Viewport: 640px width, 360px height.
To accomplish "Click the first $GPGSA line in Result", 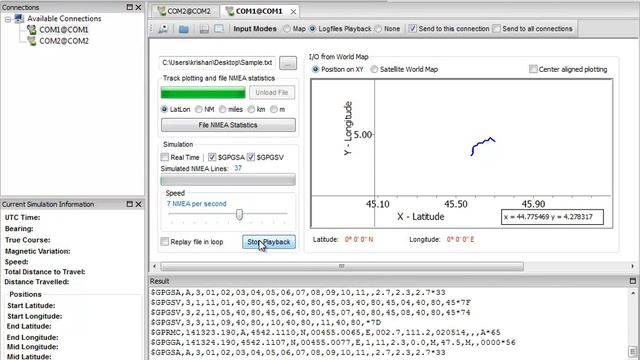I will tap(298, 292).
